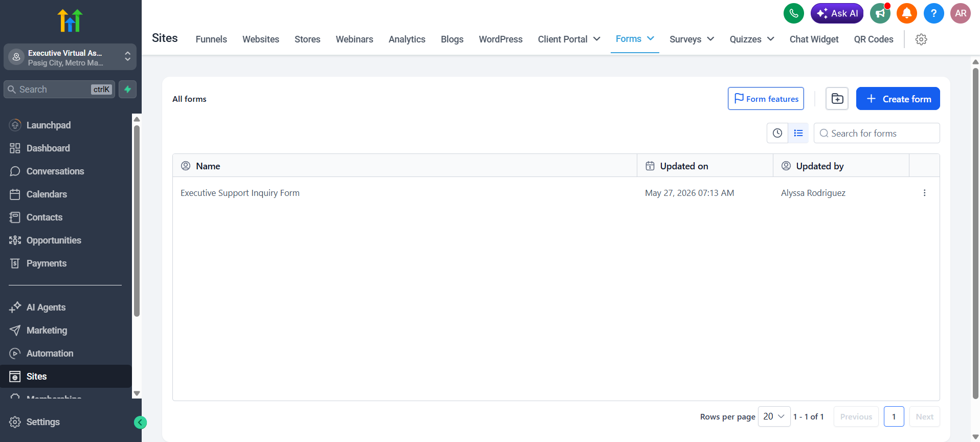
Task: Open the Sites settings gear icon
Action: 921,39
